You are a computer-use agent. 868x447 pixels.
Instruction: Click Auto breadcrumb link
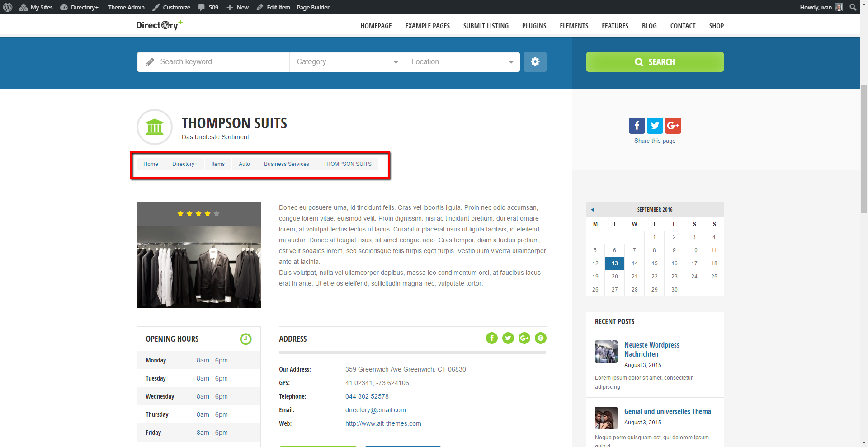[x=244, y=164]
